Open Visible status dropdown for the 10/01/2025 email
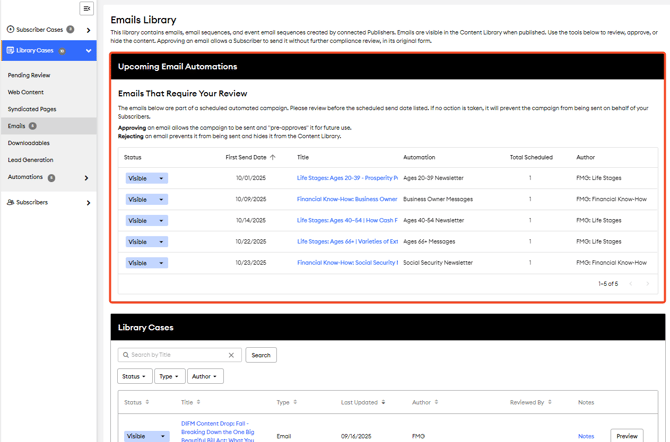 tap(146, 178)
